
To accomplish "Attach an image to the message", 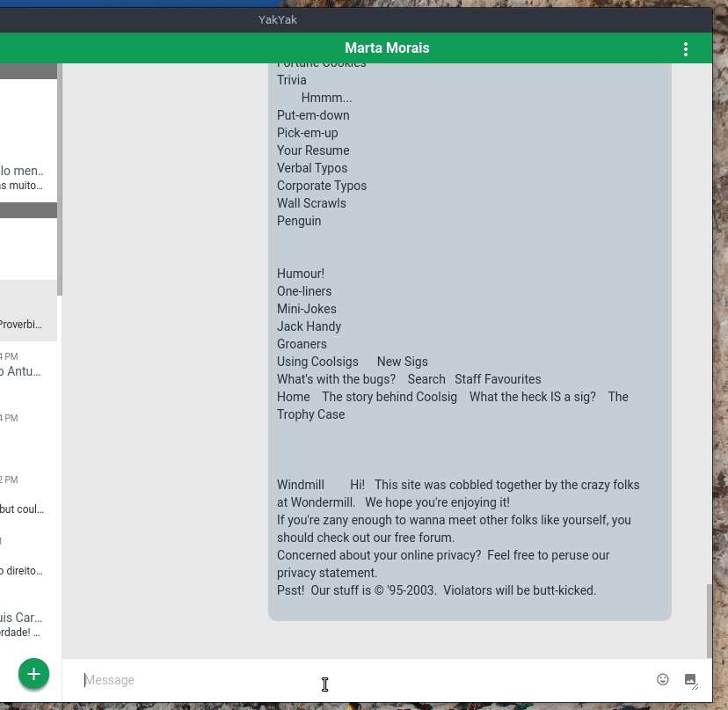I will point(690,679).
